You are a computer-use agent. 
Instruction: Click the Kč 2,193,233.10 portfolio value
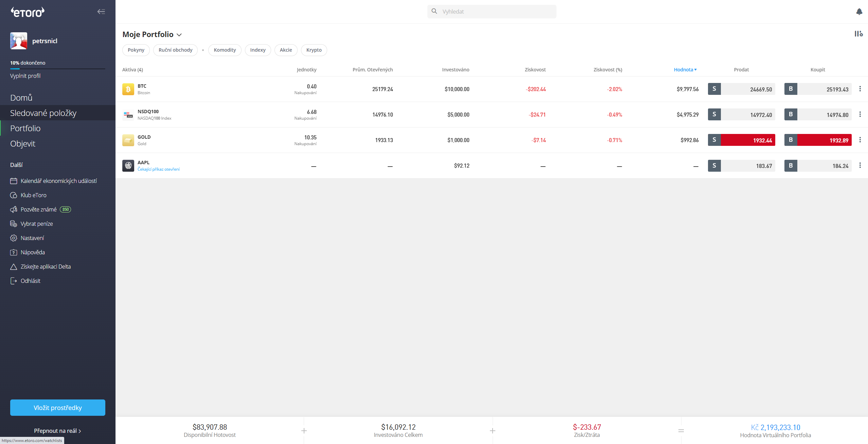[x=776, y=427]
